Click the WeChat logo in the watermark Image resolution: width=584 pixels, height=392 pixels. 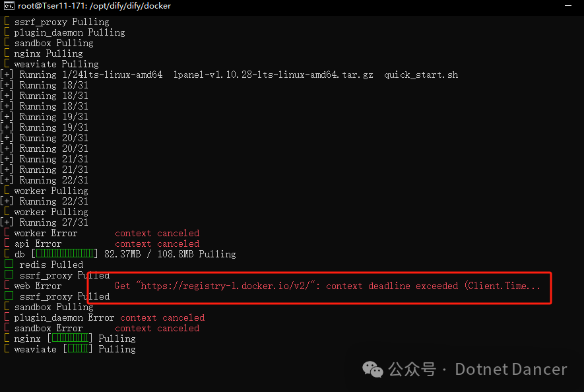point(372,369)
